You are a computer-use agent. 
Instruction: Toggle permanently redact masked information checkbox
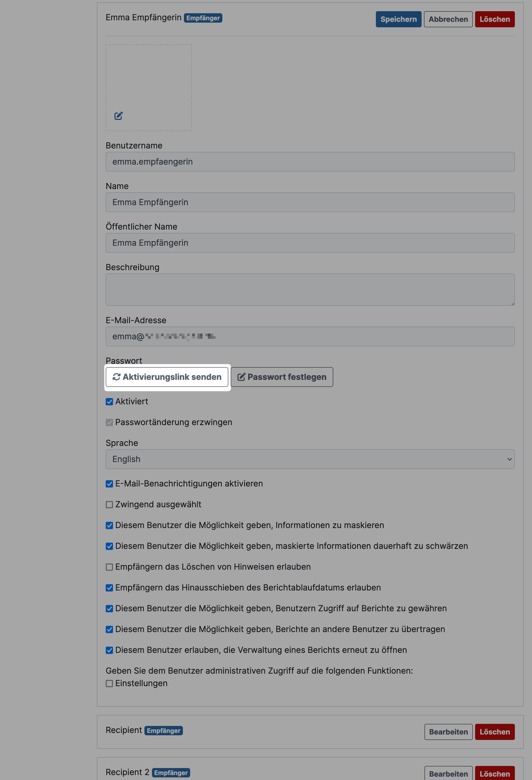coord(109,547)
